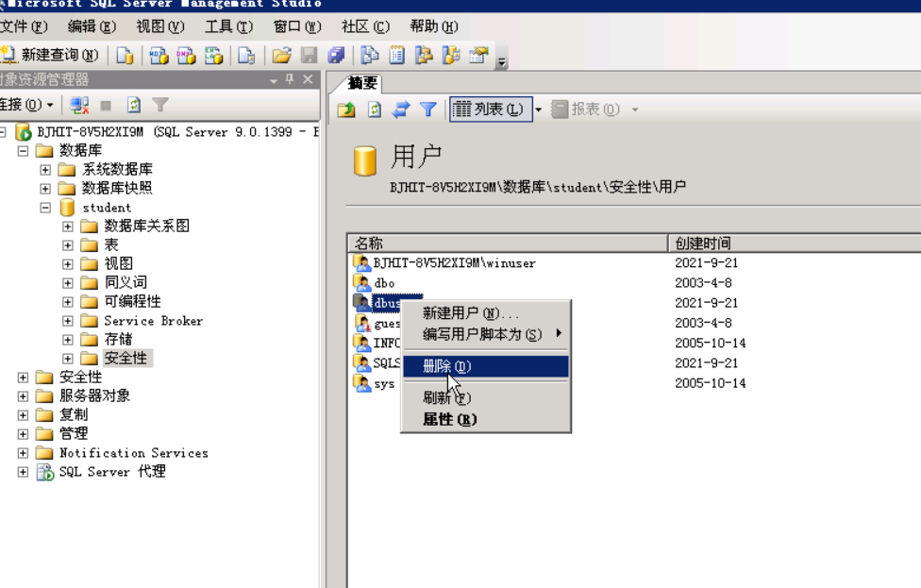The height and width of the screenshot is (588, 921).
Task: Open the 窗口(W) menu
Action: click(x=297, y=26)
